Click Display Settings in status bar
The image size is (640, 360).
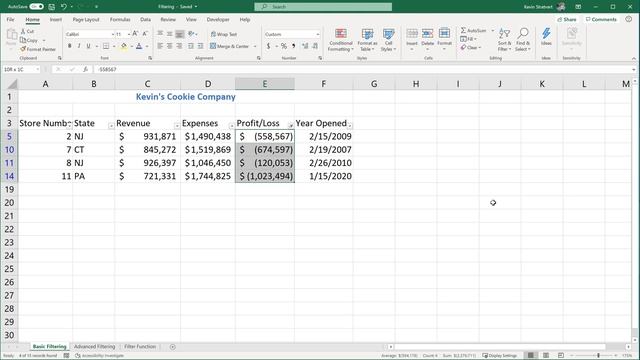coord(500,356)
